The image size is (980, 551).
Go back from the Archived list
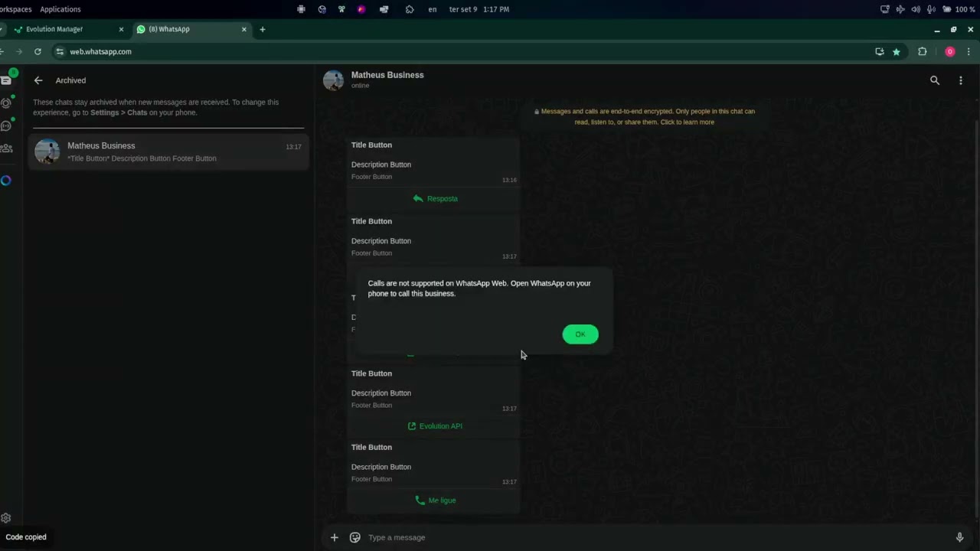point(38,80)
